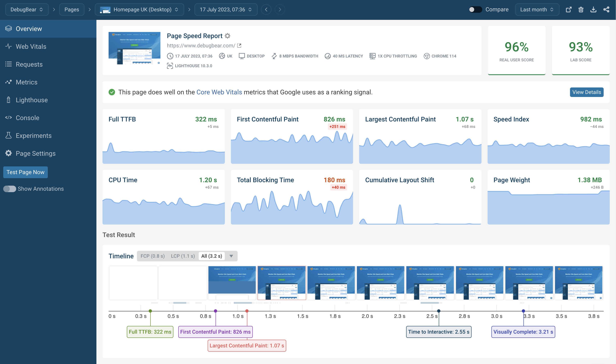616x364 pixels.
Task: Open the test date selector showing 17 July 2023
Action: point(225,9)
